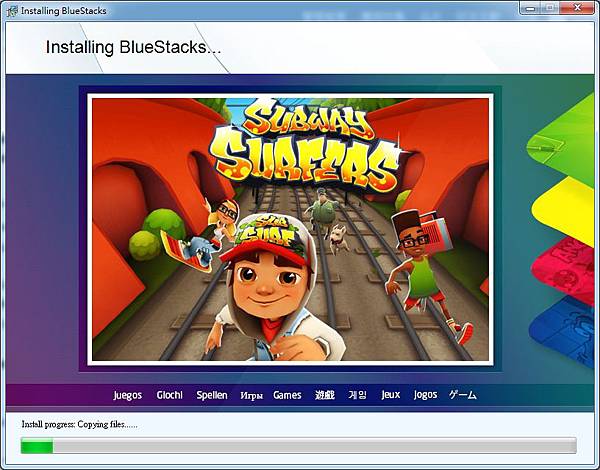The image size is (600, 470).
Task: Minimize the installer window
Action: click(x=530, y=8)
